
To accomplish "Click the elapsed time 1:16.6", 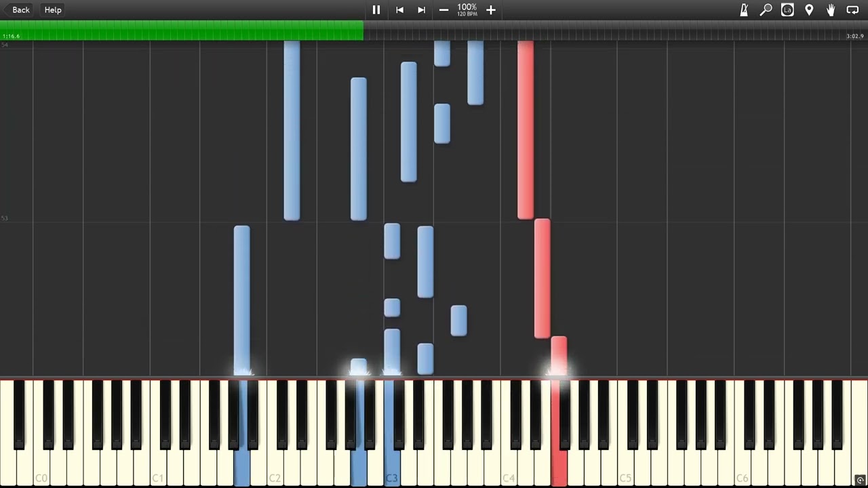I will pos(12,36).
